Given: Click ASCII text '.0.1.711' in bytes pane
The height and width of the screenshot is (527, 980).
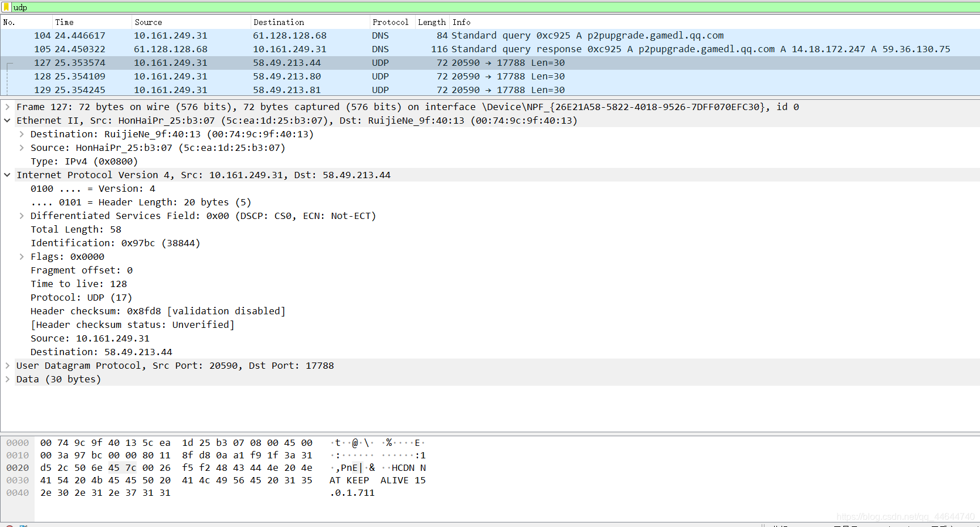Looking at the screenshot, I should coord(352,493).
